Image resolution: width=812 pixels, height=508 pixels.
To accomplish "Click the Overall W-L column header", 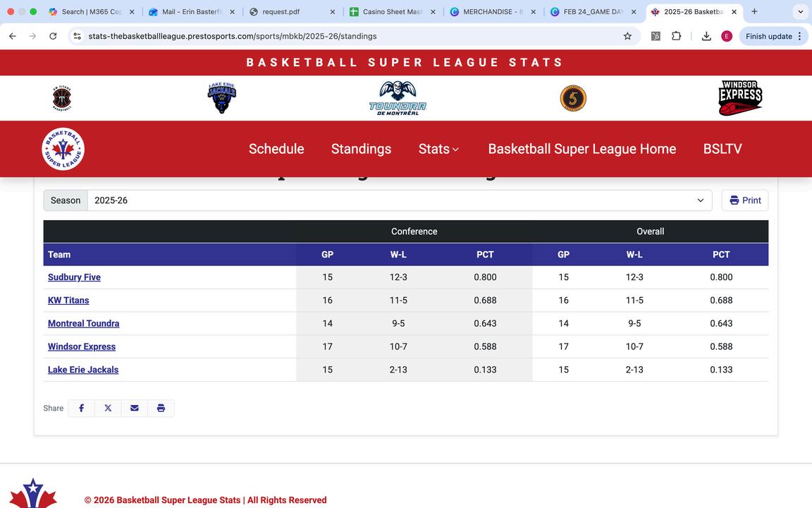I will click(634, 255).
